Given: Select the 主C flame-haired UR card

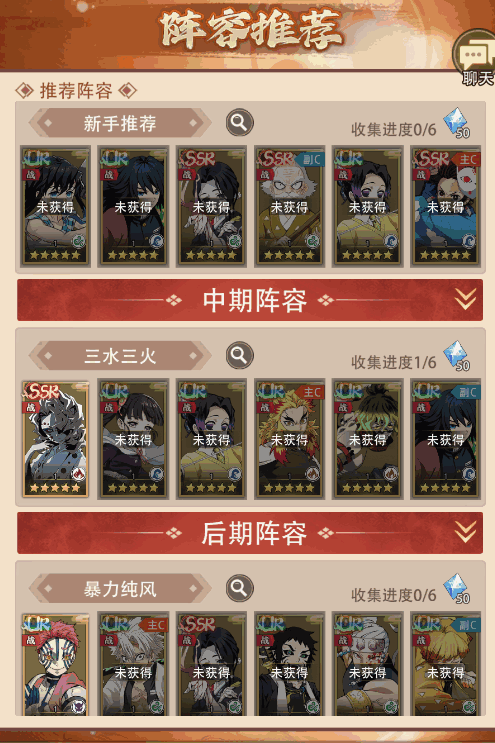Looking at the screenshot, I should 289,439.
